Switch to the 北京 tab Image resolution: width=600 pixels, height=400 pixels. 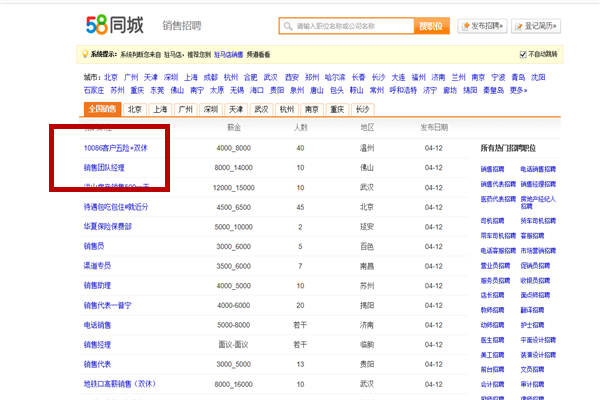pos(135,109)
